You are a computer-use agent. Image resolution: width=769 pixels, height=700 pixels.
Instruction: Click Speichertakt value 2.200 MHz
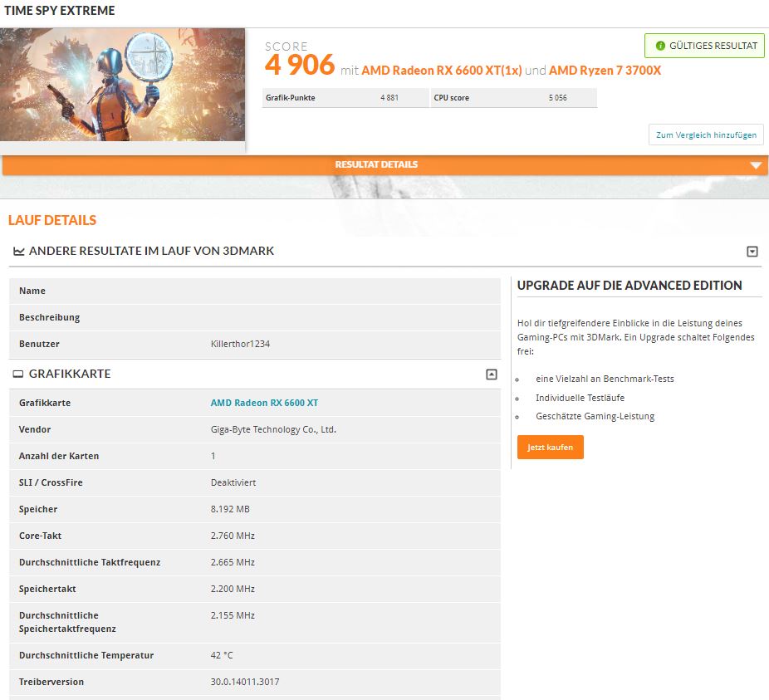pyautogui.click(x=233, y=589)
